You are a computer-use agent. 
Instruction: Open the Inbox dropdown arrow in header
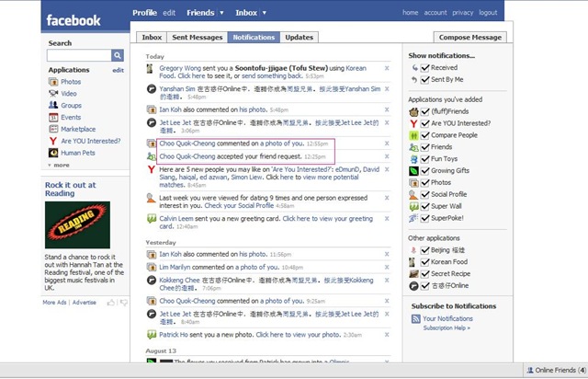[x=264, y=13]
